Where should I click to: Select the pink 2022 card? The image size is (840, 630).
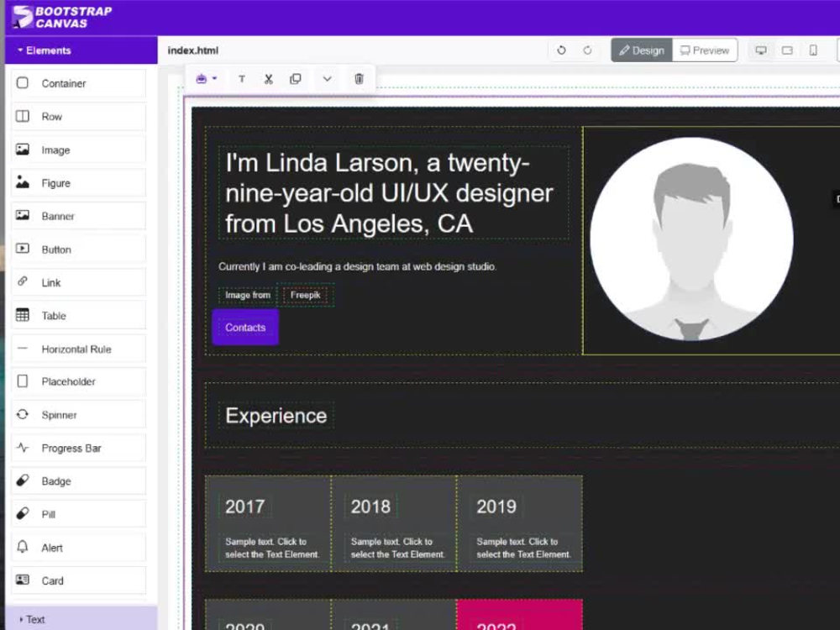(x=520, y=615)
